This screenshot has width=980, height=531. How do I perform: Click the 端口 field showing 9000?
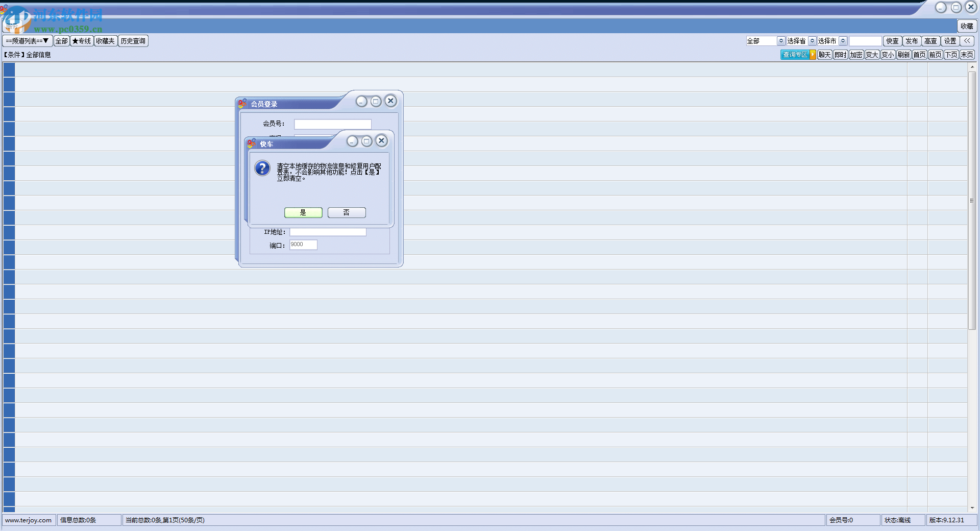click(x=303, y=245)
